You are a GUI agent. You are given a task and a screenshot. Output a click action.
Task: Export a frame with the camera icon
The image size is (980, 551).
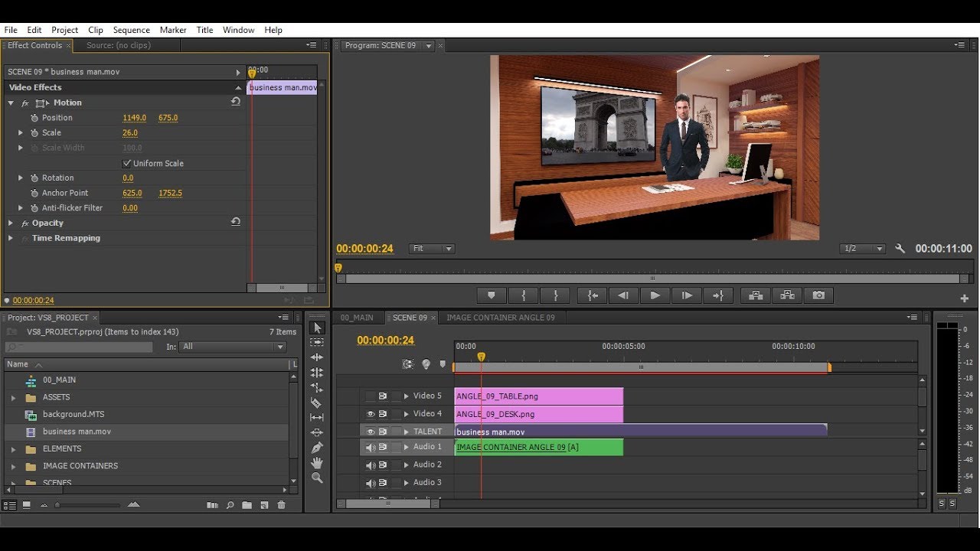point(818,295)
